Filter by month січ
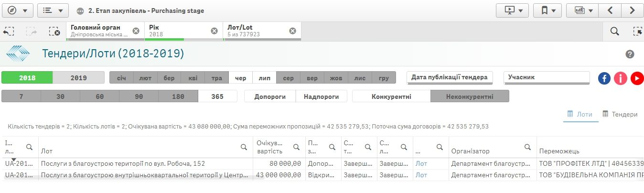Screen dimensions: 644x193 (121, 78)
